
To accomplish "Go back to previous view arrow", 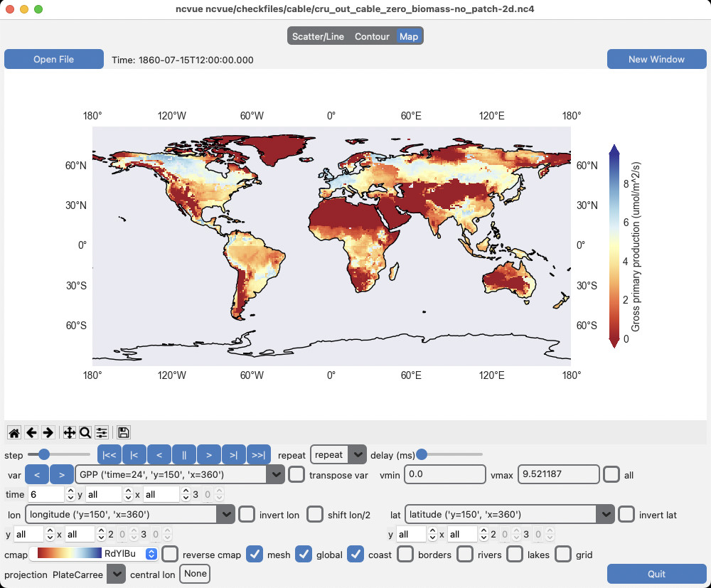I will coord(31,432).
